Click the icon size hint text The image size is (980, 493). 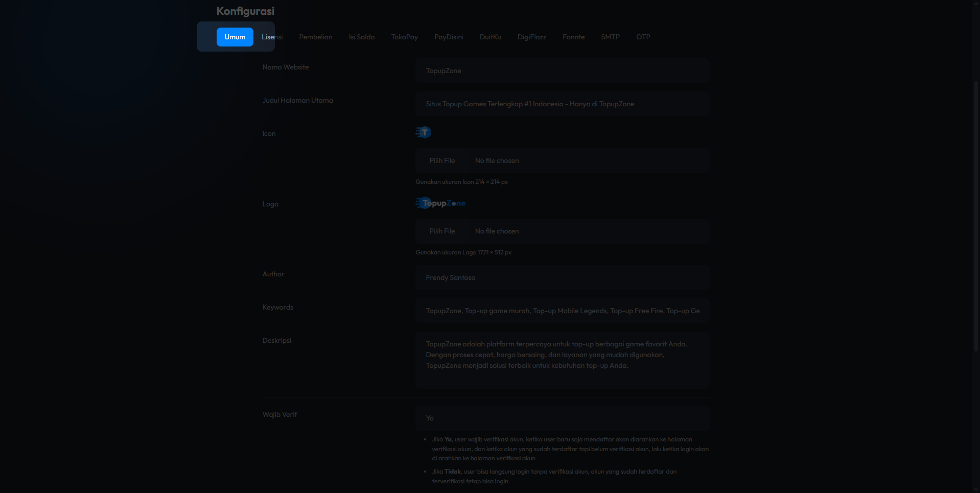pyautogui.click(x=461, y=182)
